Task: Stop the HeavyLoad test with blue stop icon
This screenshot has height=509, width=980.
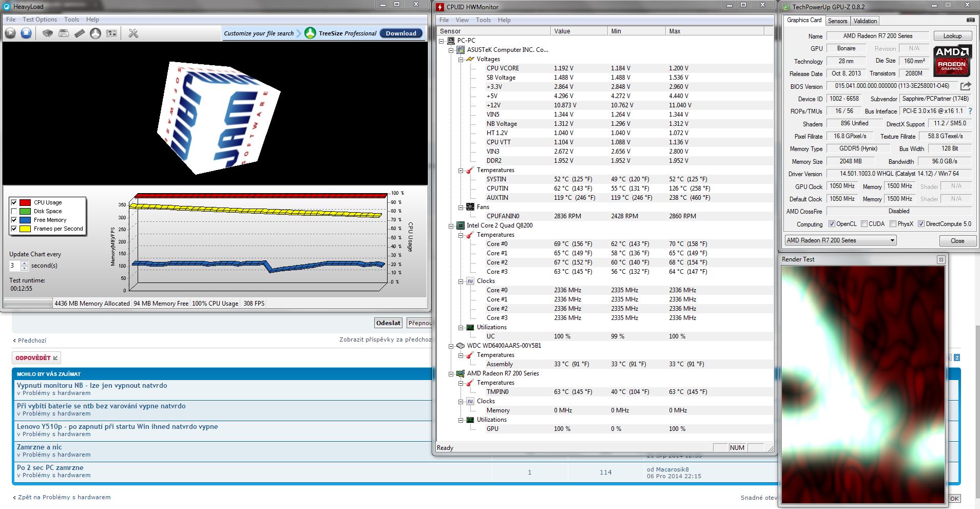Action: [x=26, y=33]
